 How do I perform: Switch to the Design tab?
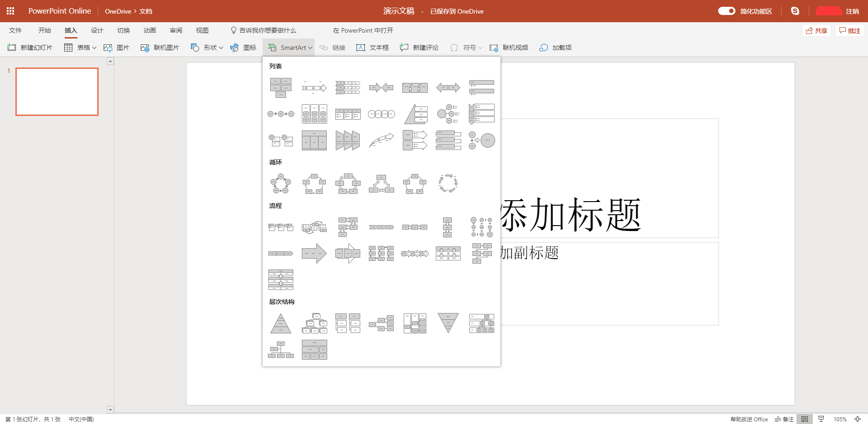(x=97, y=30)
